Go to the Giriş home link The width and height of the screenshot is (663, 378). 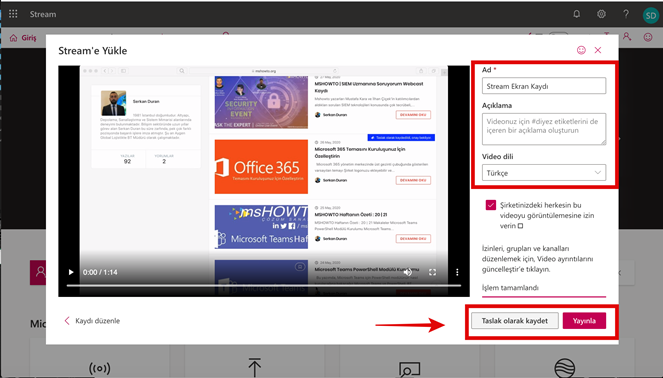click(x=23, y=38)
